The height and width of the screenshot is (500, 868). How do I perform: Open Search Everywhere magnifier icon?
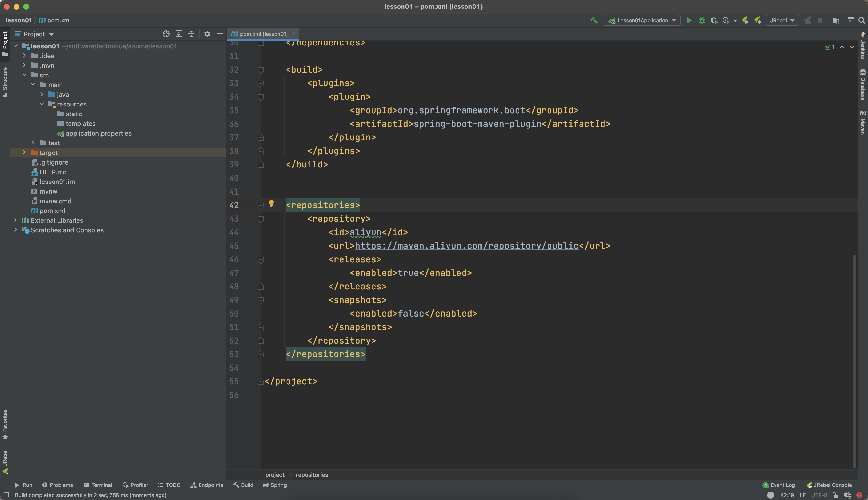[861, 20]
